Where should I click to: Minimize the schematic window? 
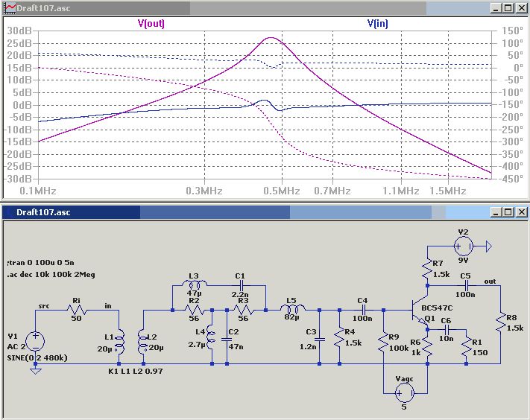click(496, 212)
